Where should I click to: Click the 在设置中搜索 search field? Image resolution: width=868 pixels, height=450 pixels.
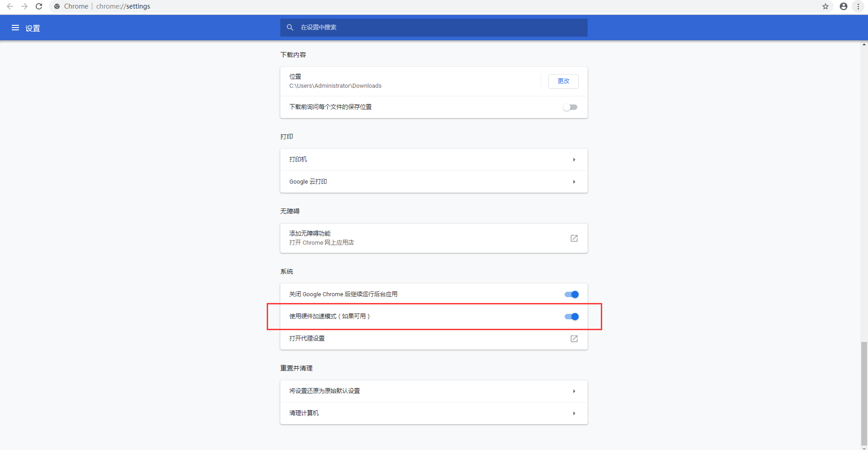point(434,28)
